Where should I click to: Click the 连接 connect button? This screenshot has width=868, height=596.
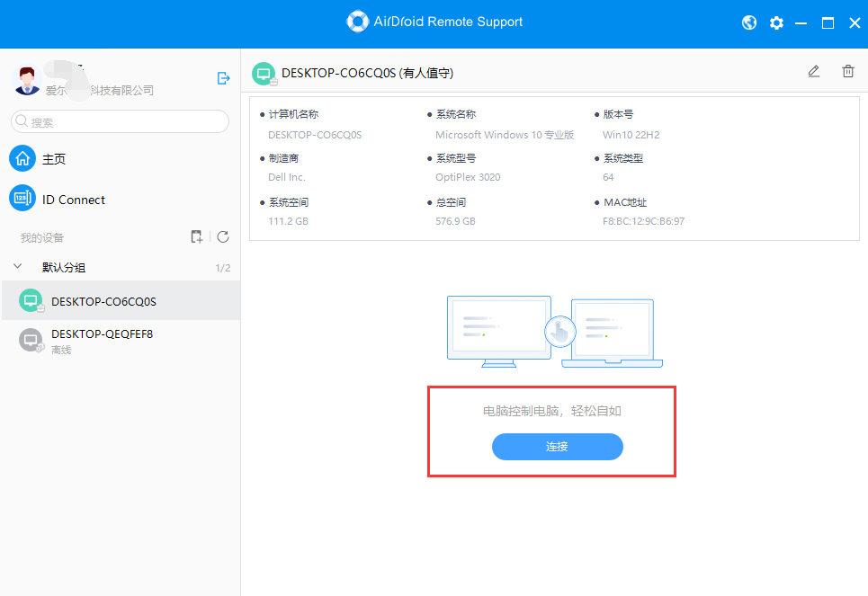coord(558,447)
